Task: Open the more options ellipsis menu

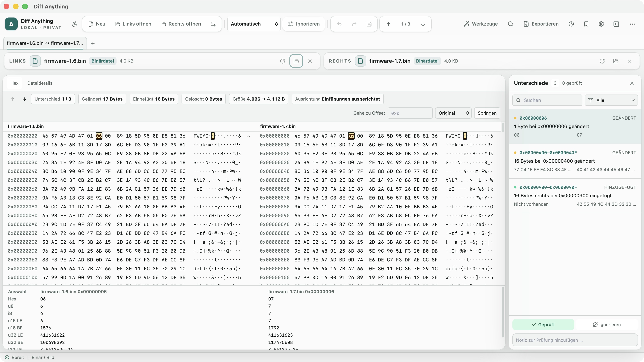Action: (x=632, y=24)
